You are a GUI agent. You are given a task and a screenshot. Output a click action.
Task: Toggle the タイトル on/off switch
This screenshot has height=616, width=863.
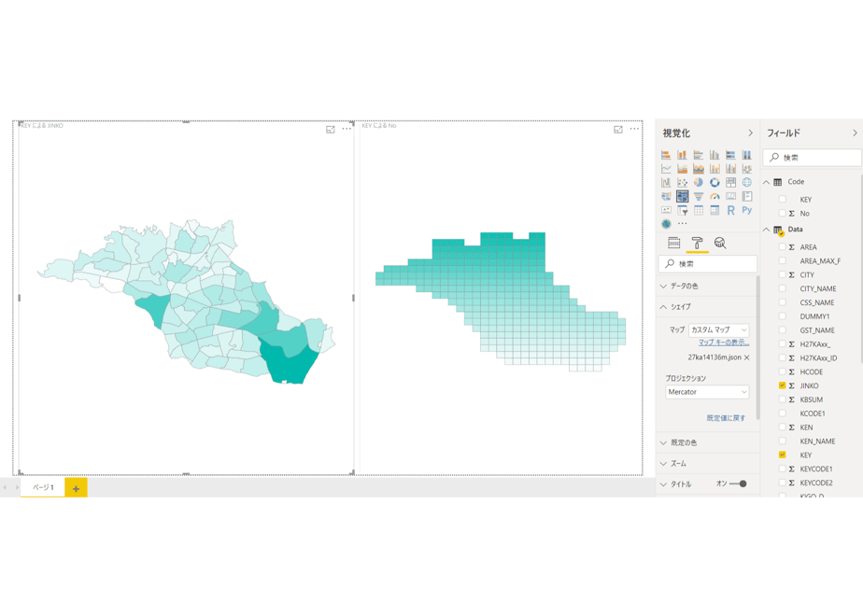pos(738,484)
